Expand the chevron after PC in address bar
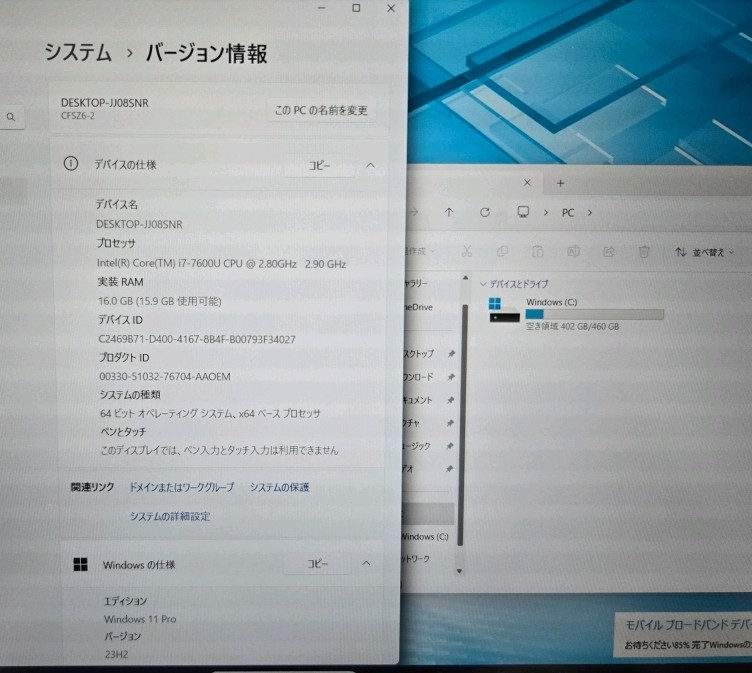This screenshot has height=673, width=752. coord(590,213)
